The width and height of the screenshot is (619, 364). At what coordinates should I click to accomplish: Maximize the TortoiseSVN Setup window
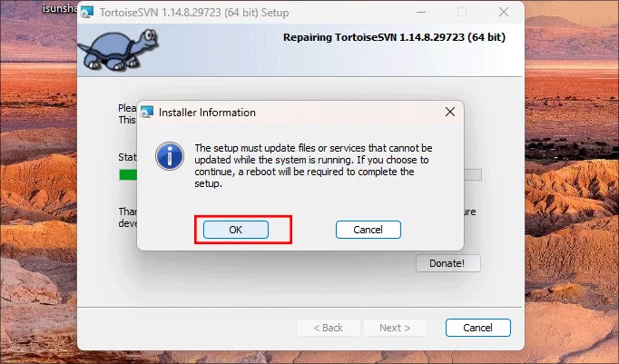pos(462,12)
